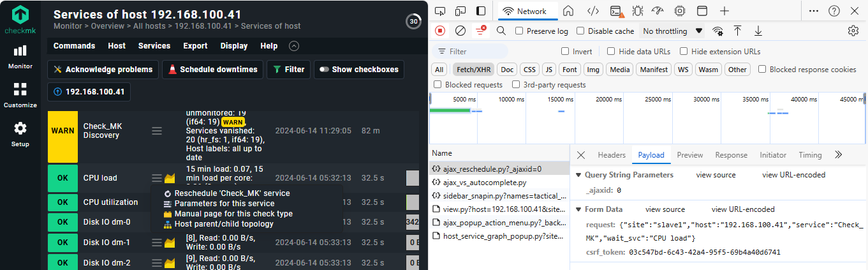
Task: Select Reschedule 'Check_MK' service entry
Action: click(x=232, y=193)
